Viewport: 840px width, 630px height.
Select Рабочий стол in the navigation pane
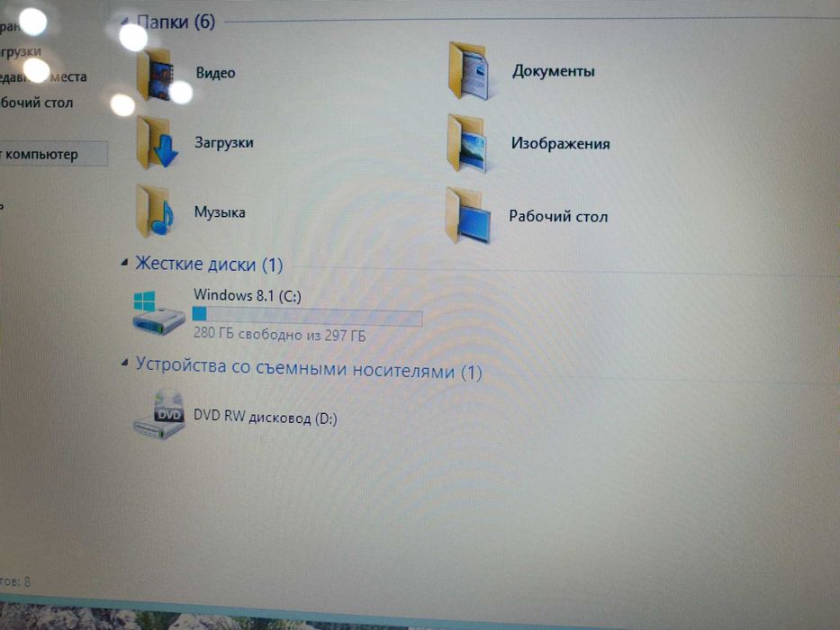click(36, 103)
